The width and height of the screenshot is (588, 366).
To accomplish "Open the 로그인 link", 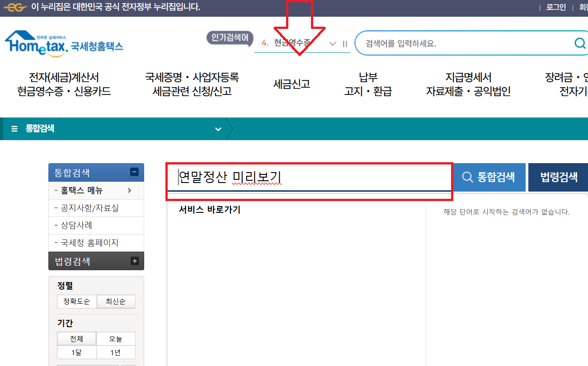I will click(556, 7).
